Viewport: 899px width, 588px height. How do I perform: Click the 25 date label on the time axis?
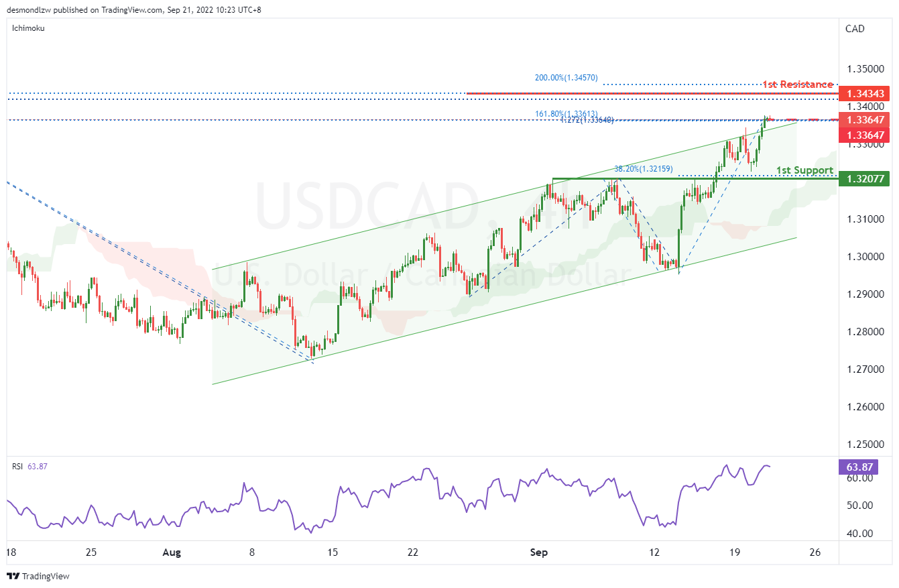pyautogui.click(x=91, y=552)
